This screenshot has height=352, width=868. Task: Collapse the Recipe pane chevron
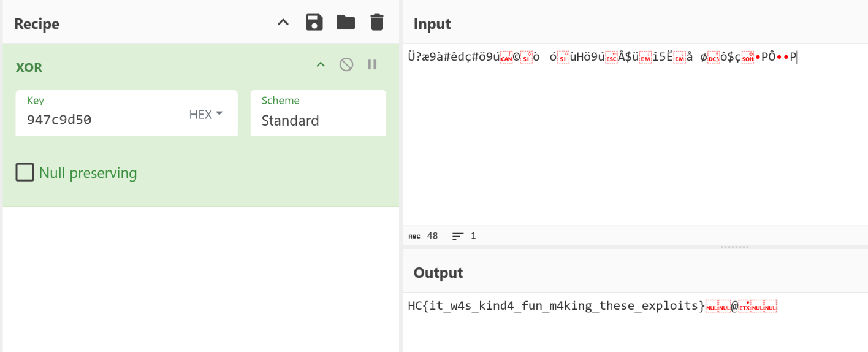(x=283, y=23)
